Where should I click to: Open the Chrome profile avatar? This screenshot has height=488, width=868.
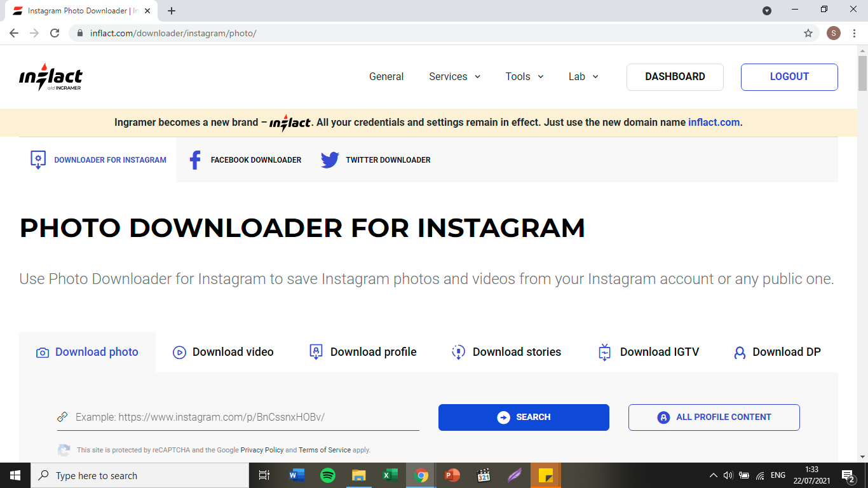tap(834, 33)
